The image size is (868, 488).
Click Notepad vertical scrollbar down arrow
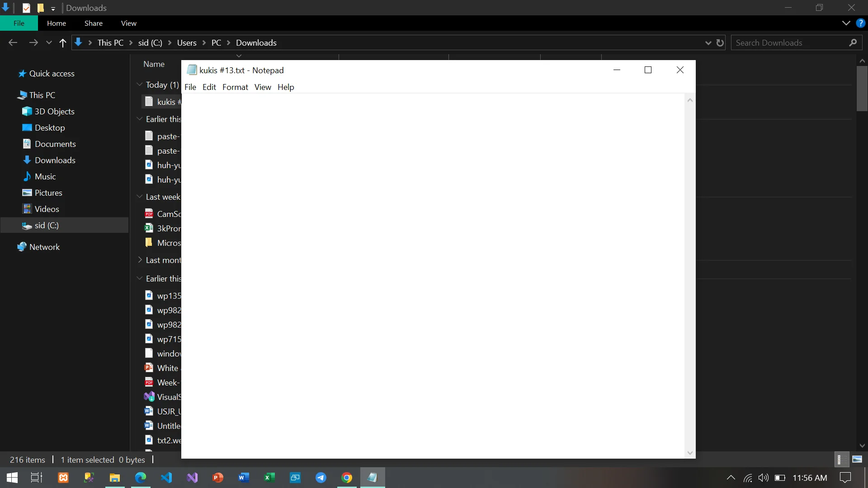(690, 453)
